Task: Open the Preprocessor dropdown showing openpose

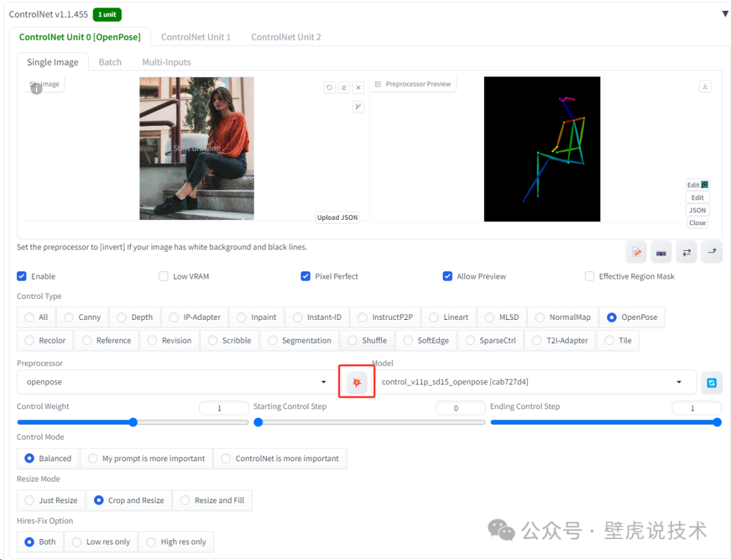Action: [x=177, y=382]
